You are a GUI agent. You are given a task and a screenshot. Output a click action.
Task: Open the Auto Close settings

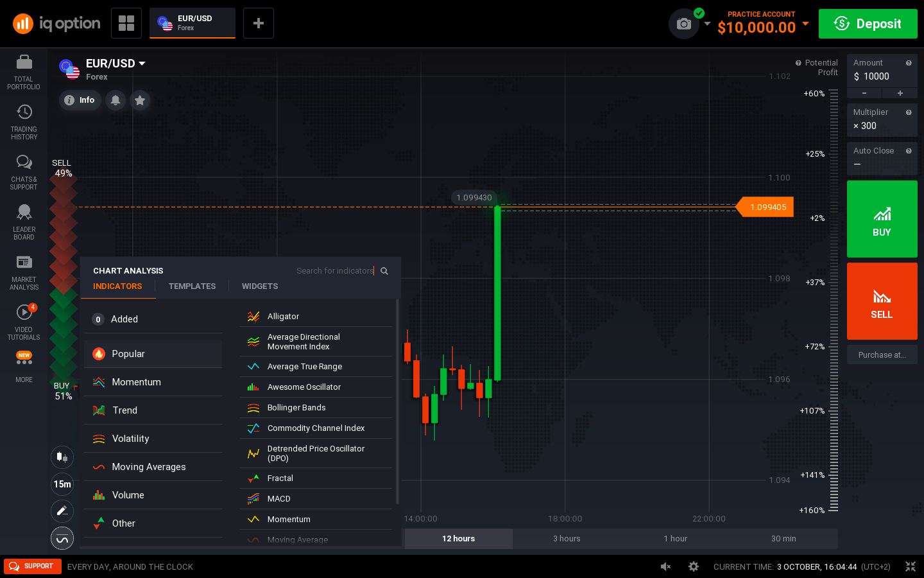882,158
